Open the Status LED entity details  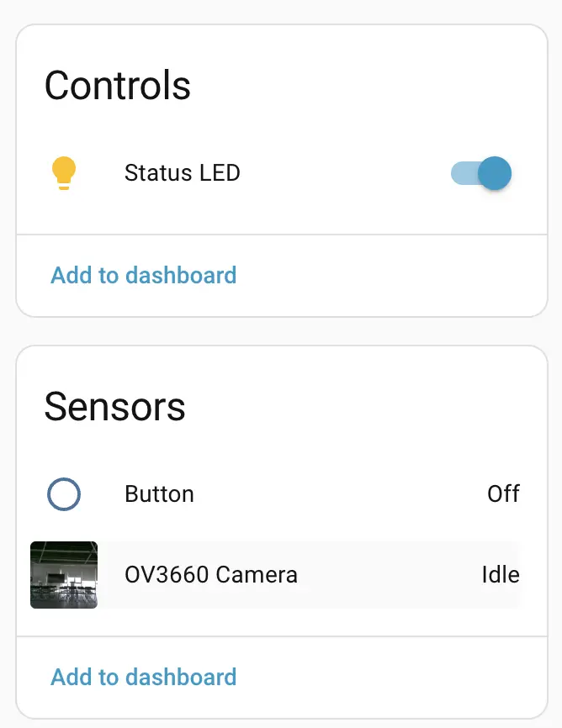183,173
